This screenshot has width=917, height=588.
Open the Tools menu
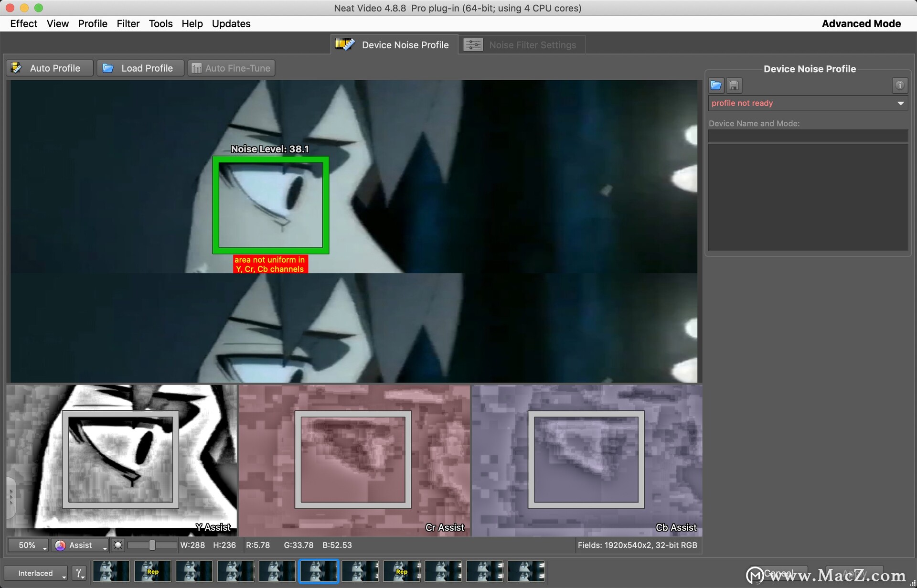tap(160, 23)
